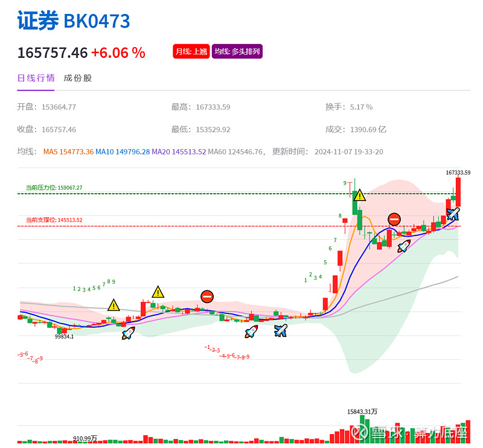Open the 证券 BK0473 title link

pos(74,21)
